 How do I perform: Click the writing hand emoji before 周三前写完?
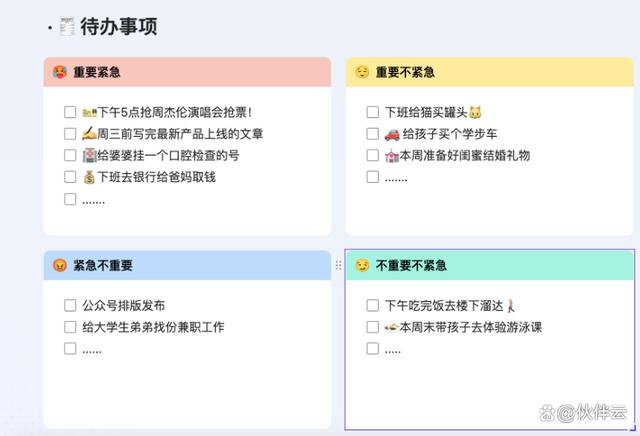click(x=89, y=134)
